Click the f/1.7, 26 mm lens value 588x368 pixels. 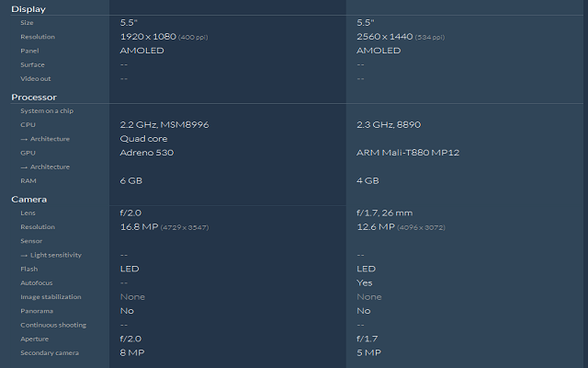(x=385, y=213)
